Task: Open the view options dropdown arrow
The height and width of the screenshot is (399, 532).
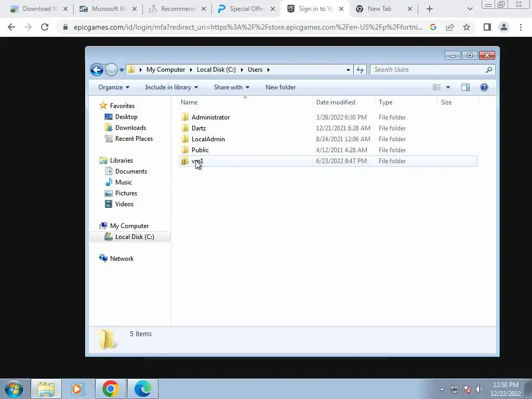Action: (x=448, y=87)
